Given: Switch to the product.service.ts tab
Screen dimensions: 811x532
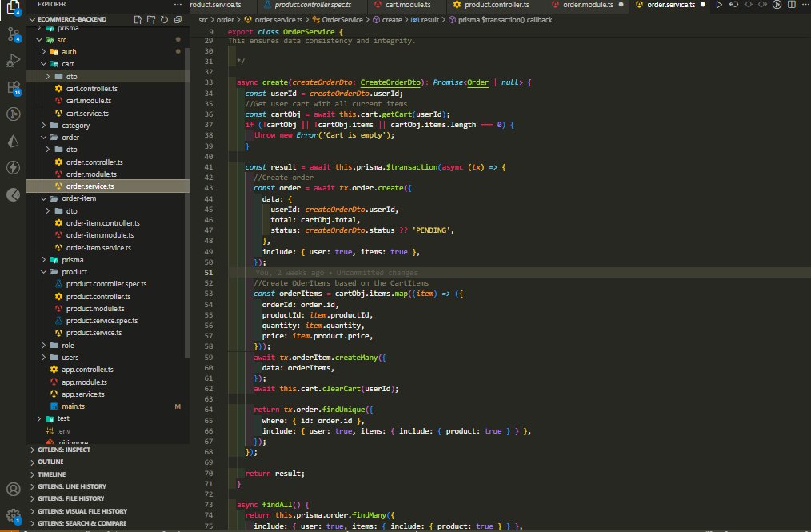Looking at the screenshot, I should click(x=222, y=5).
